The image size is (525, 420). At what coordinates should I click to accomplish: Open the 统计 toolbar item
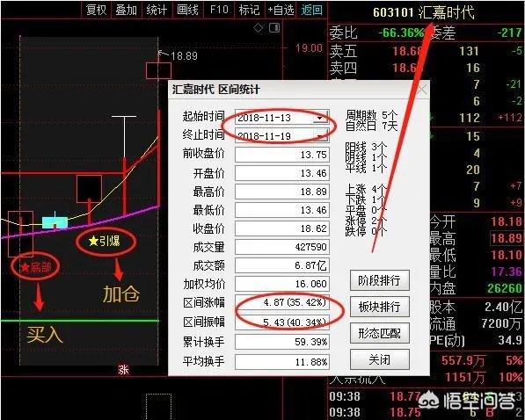point(157,10)
